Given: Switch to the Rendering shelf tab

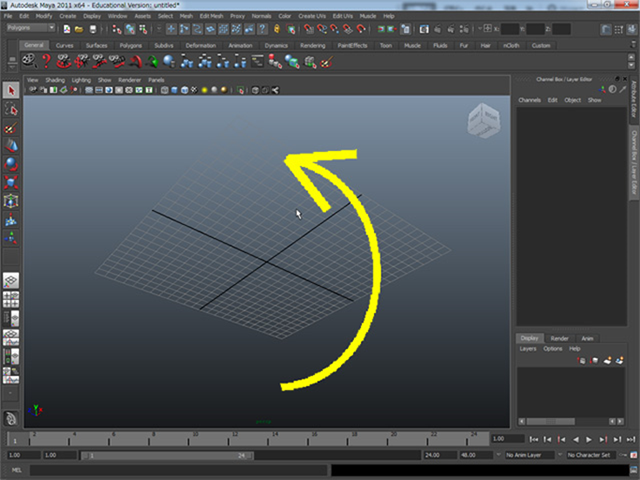Looking at the screenshot, I should 313,45.
